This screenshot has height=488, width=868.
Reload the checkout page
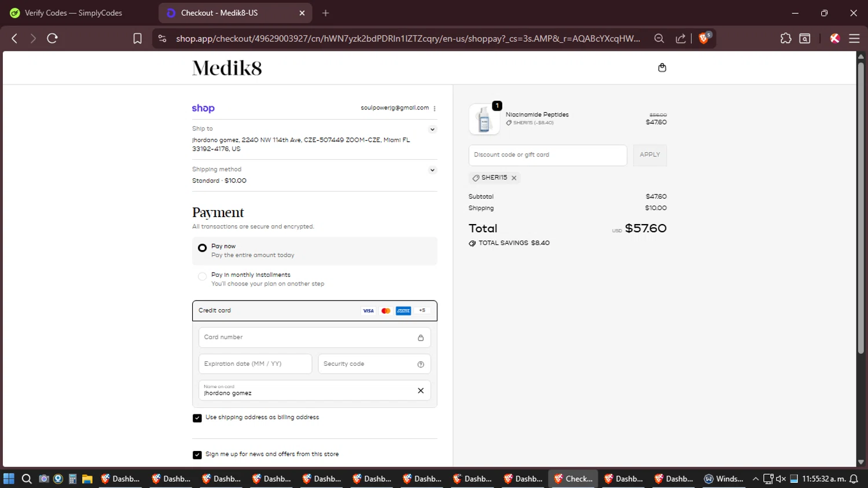[x=52, y=38]
